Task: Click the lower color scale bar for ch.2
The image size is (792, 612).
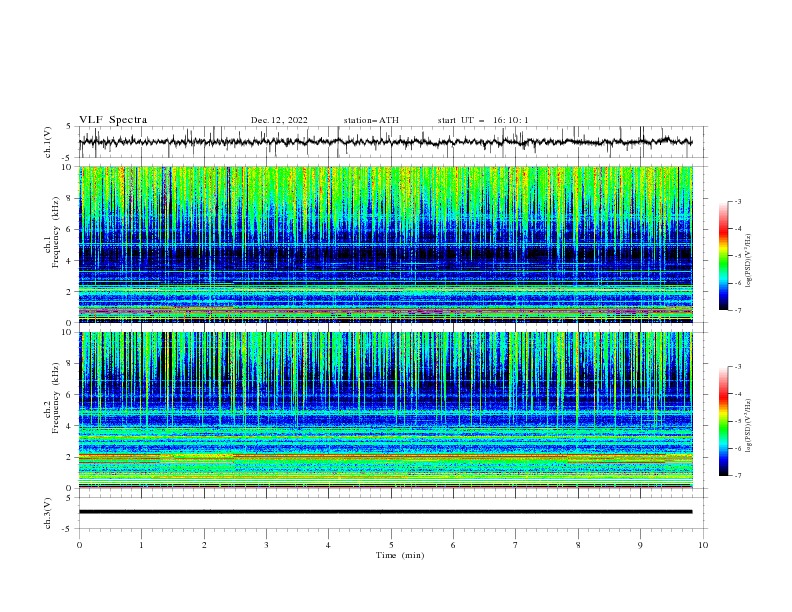Action: coord(724,421)
